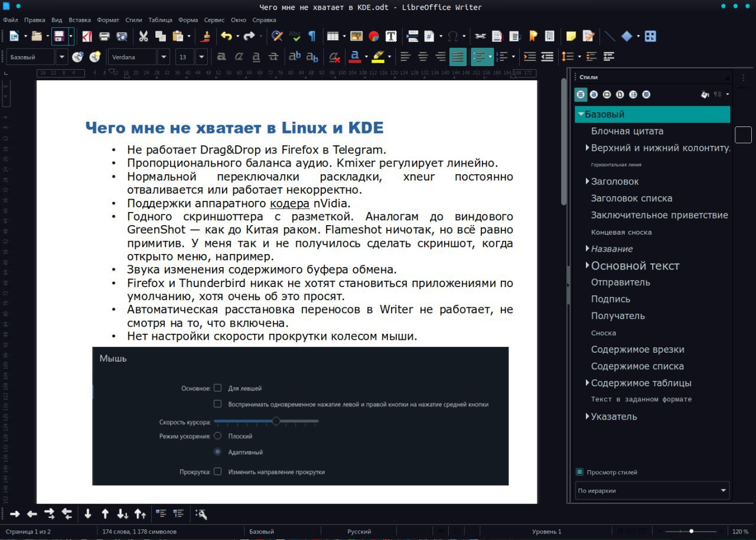Click Move Item Down arrow in bullets toolbar

87,514
